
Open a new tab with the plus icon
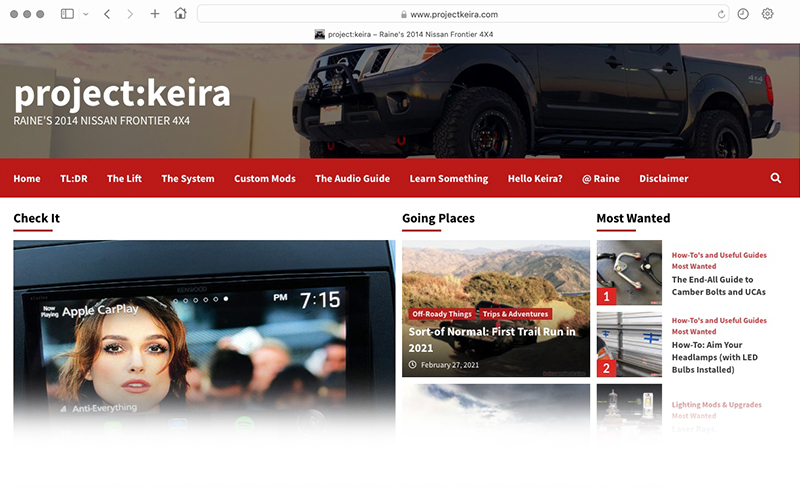(x=155, y=14)
